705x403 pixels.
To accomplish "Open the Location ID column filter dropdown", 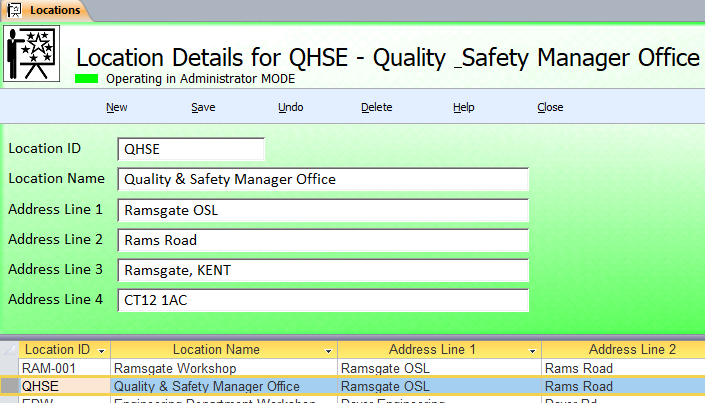I will tap(102, 351).
